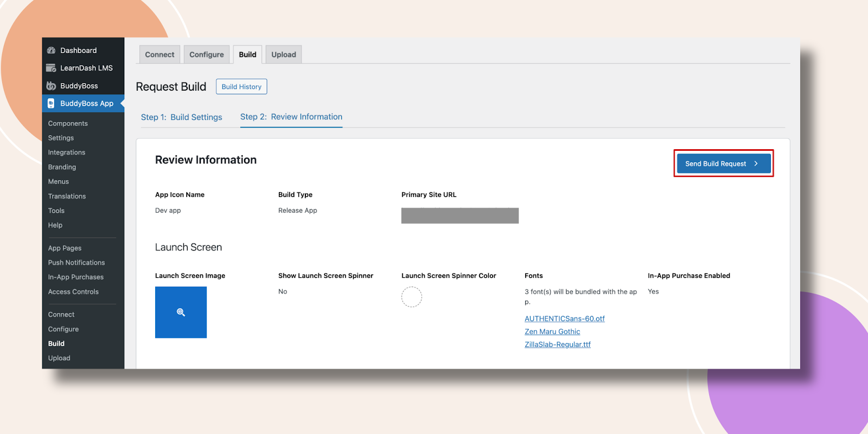Click the 'Launch Screen Image' label

190,276
